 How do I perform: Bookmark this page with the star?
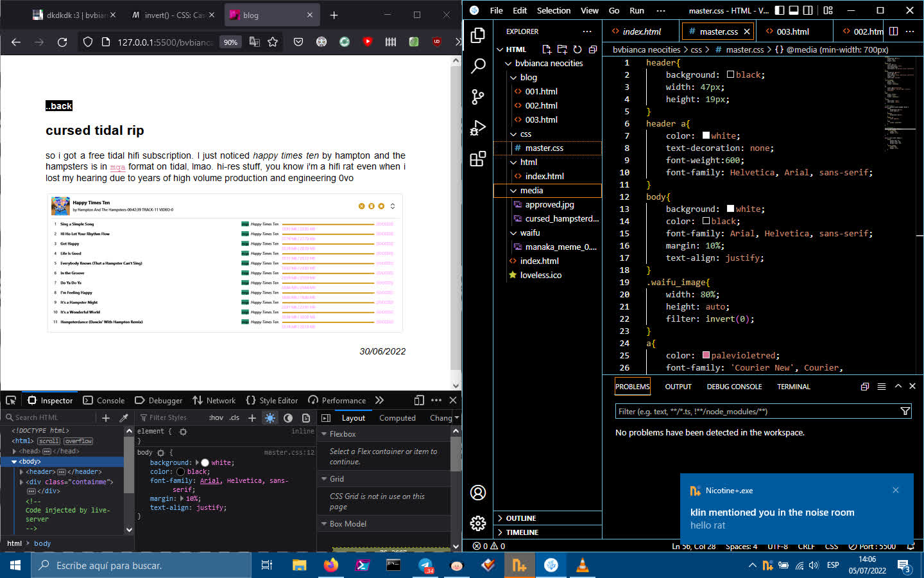click(273, 42)
